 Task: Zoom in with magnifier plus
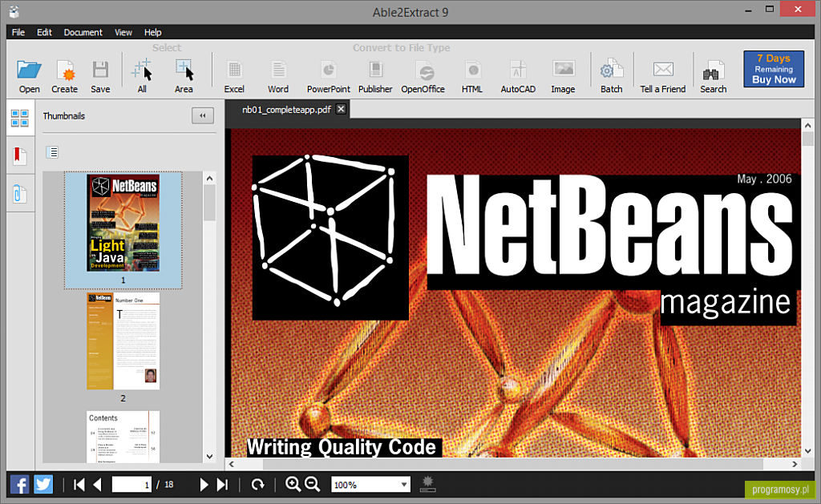[x=293, y=485]
